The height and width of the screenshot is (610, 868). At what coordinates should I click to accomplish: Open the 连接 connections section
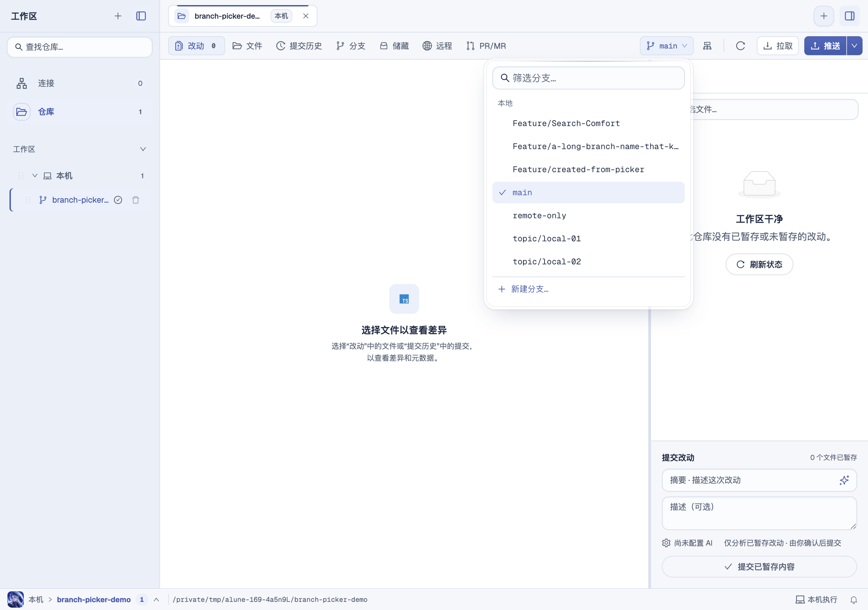click(x=80, y=83)
